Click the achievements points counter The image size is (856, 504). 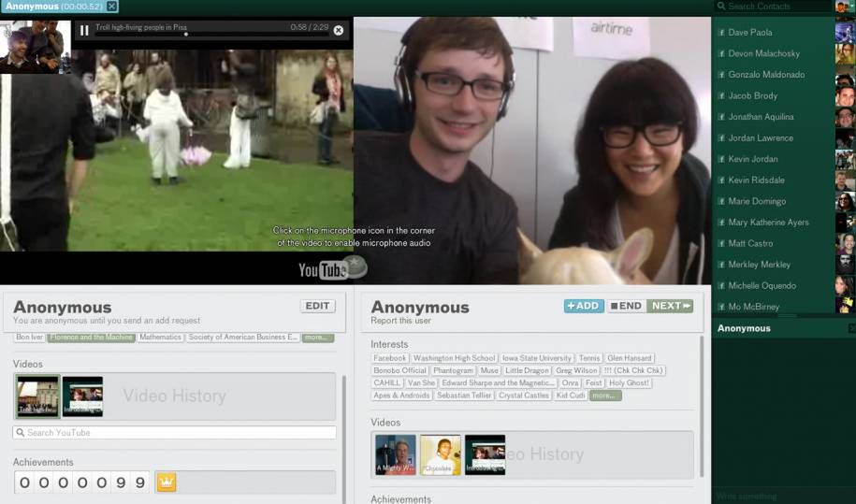coord(82,482)
